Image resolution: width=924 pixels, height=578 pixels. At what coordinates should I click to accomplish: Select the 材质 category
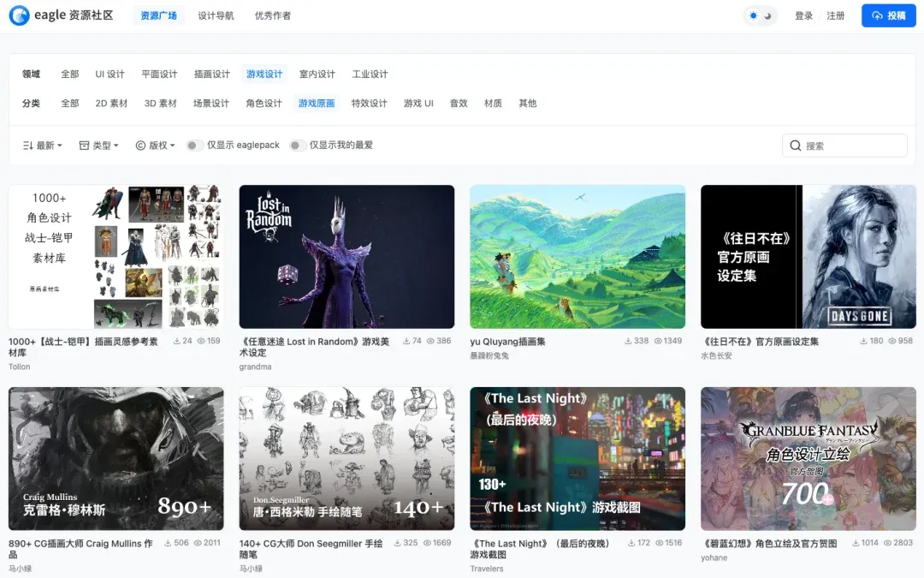tap(494, 104)
